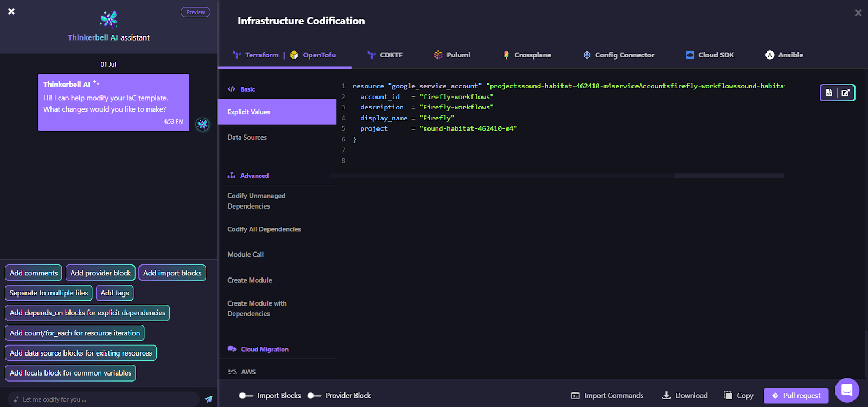The width and height of the screenshot is (868, 407).
Task: Open the support chat bubble
Action: pos(847,390)
